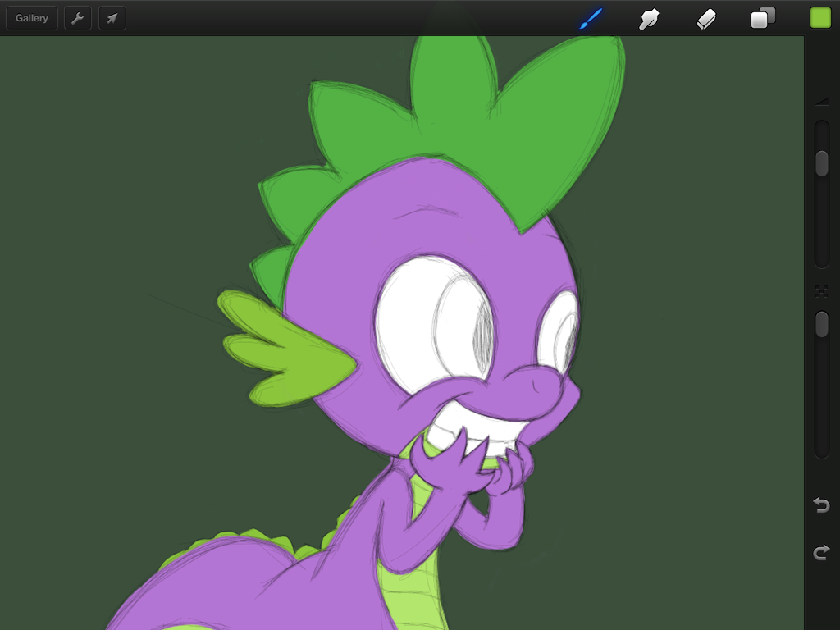
Task: Select the Eraser tool
Action: pyautogui.click(x=706, y=18)
